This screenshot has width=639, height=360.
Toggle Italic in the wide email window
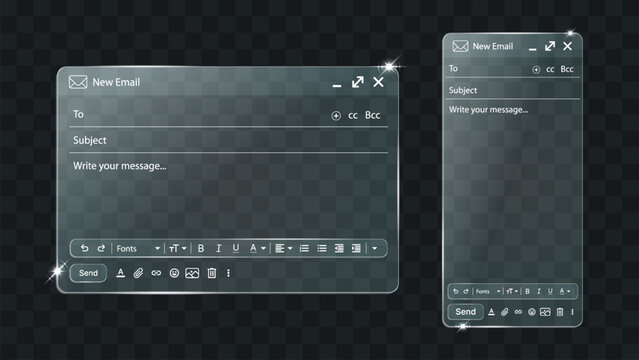218,248
